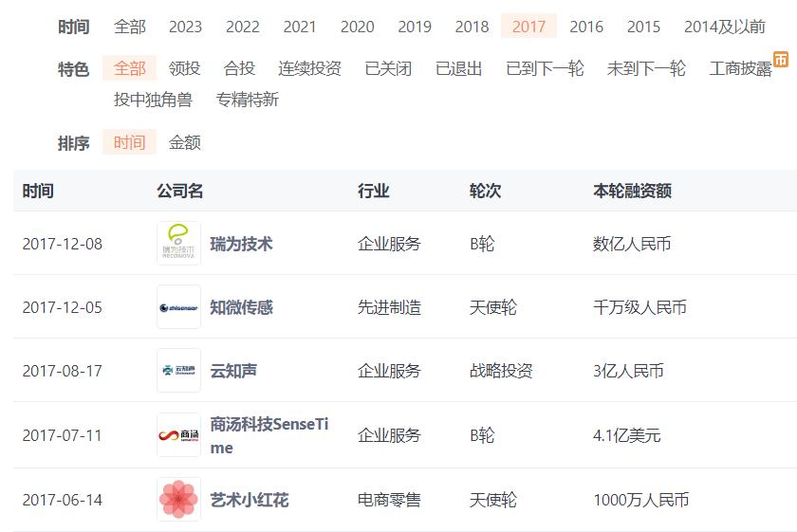Open the 艺术小红花 flower logo
The height and width of the screenshot is (532, 797).
tap(178, 500)
